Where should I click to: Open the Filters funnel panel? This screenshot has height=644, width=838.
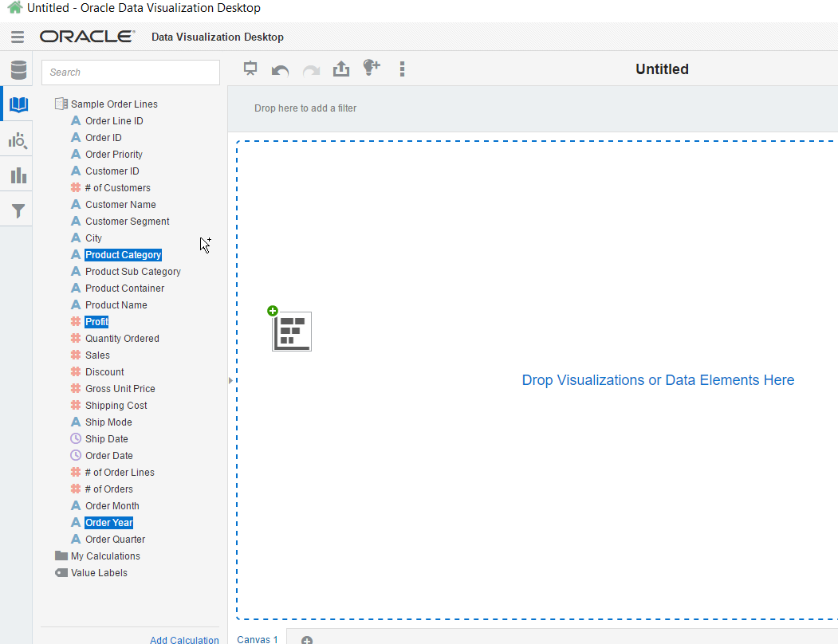coord(17,210)
